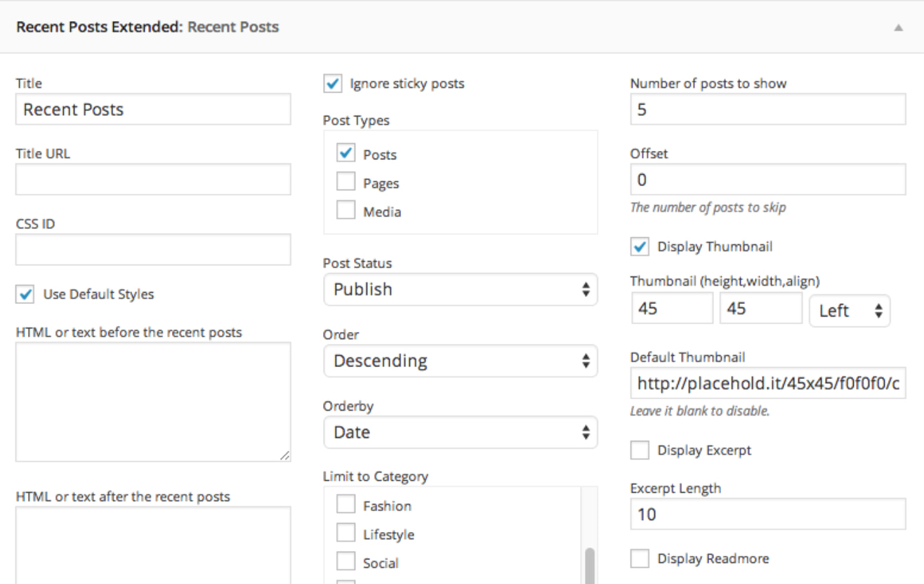Enable Display Readmore
The width and height of the screenshot is (924, 584).
point(639,558)
